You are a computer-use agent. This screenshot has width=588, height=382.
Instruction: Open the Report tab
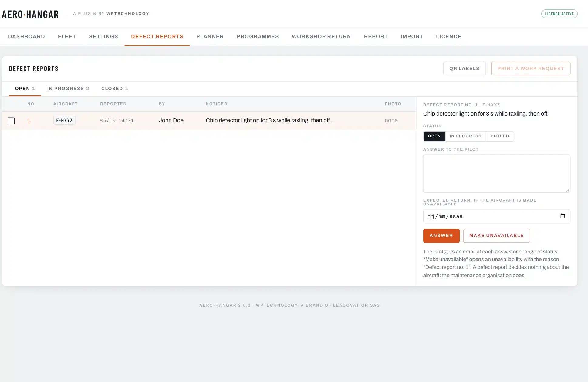(376, 36)
